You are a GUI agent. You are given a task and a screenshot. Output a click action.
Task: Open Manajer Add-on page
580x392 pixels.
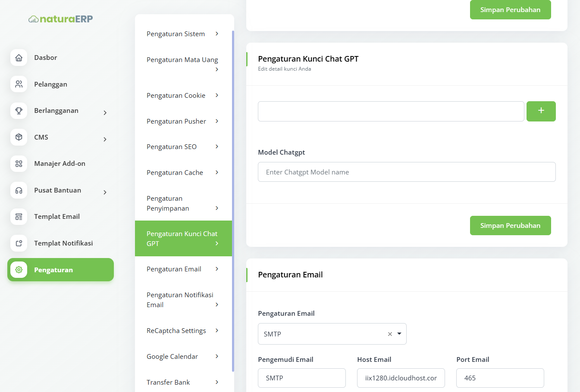60,164
